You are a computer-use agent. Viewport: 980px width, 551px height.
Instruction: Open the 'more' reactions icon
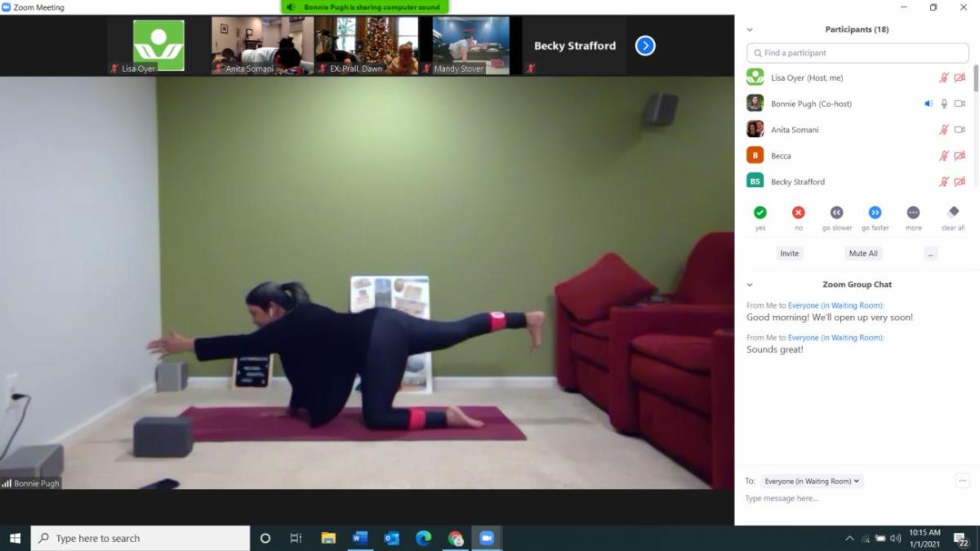tap(913, 212)
